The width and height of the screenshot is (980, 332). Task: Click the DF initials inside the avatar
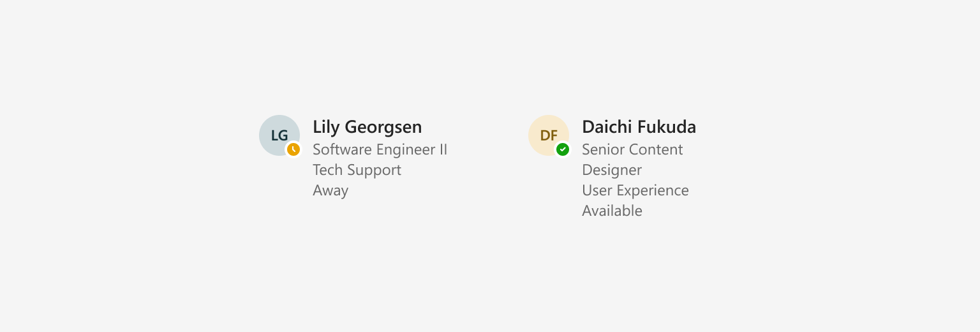pos(549,135)
